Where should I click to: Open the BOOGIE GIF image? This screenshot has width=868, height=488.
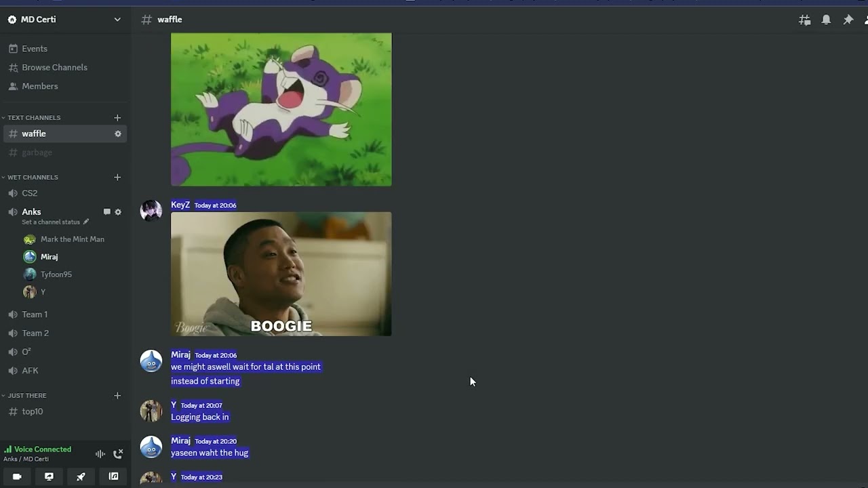pyautogui.click(x=281, y=274)
